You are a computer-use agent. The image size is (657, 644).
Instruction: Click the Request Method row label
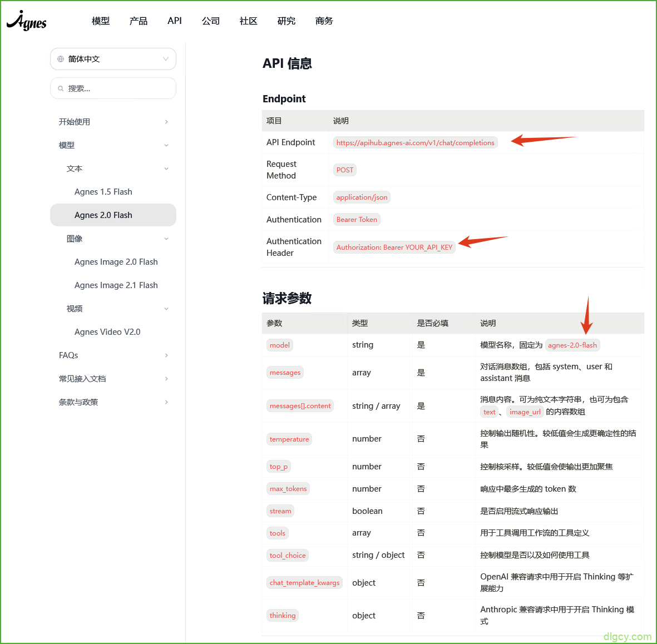(281, 170)
